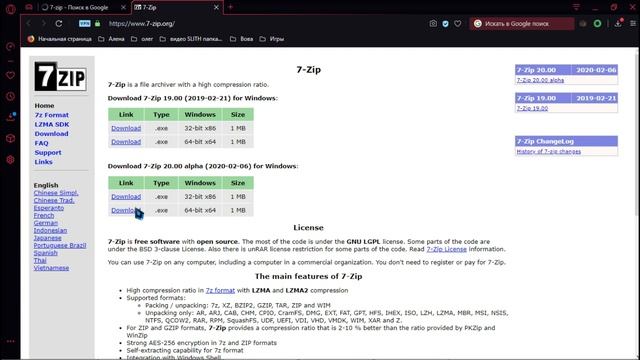Download 7-Zip 20.00 alpha 32-bit x86
This screenshot has width=640, height=360.
pyautogui.click(x=126, y=196)
